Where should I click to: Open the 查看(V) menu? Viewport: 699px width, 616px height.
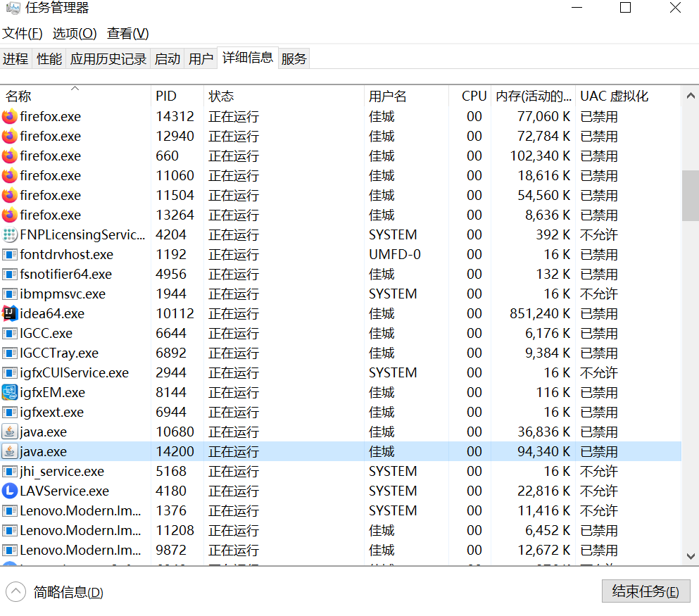(x=128, y=34)
